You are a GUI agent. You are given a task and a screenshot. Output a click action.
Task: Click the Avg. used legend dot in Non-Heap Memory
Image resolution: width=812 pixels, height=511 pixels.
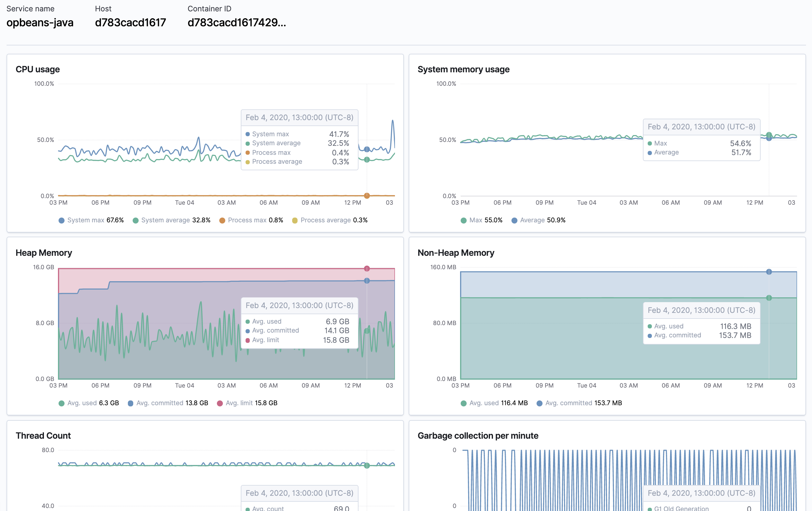click(464, 403)
